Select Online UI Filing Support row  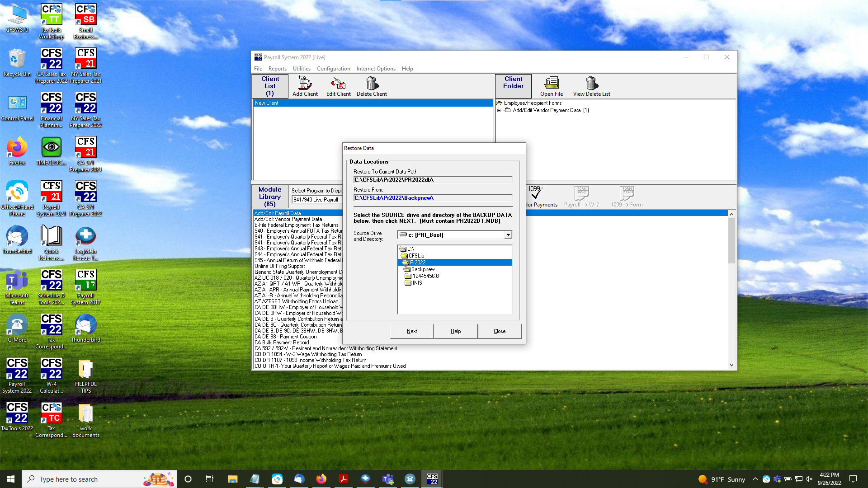point(280,266)
